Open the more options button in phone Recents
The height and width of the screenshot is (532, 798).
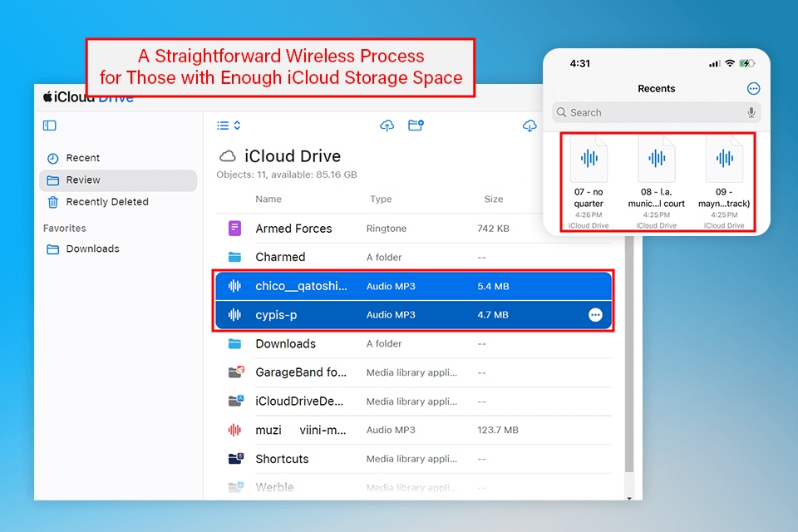point(753,89)
